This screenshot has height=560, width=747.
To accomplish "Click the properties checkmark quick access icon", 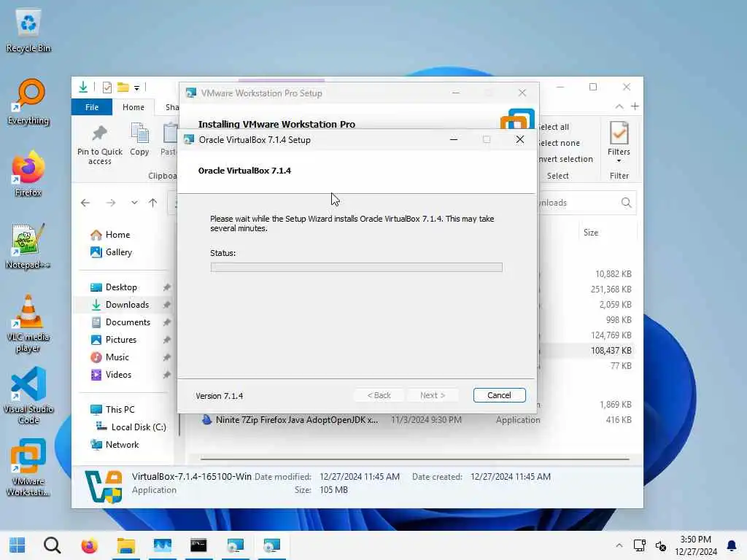I will [107, 87].
